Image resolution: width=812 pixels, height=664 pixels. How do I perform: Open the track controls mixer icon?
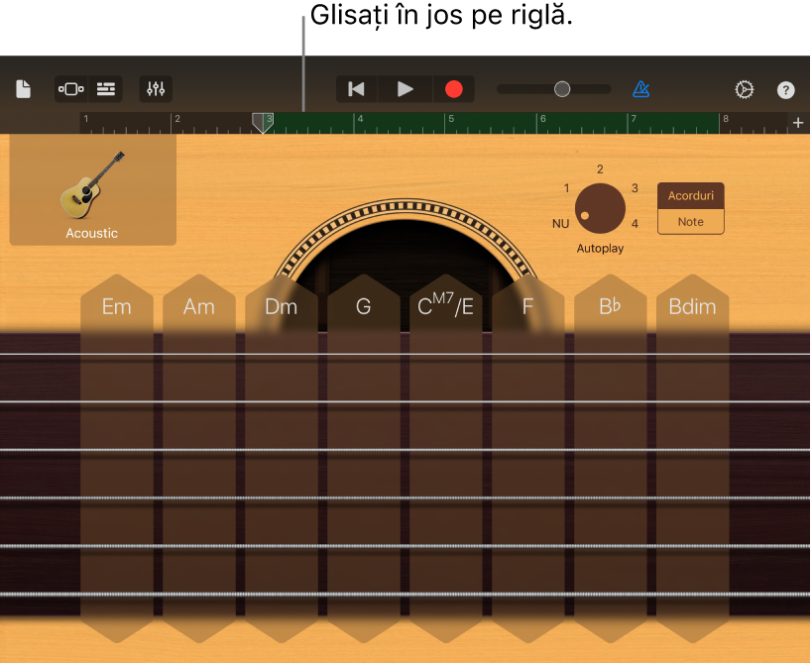[x=156, y=89]
